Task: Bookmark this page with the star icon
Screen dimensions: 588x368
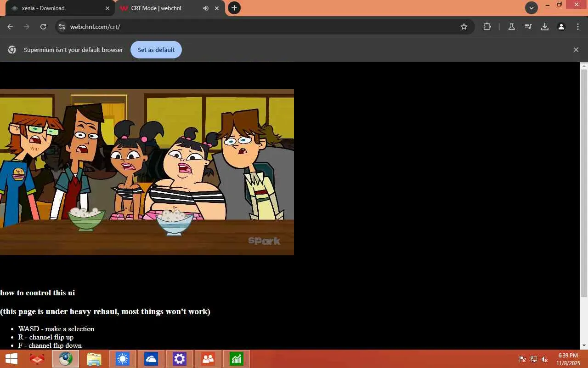Action: pyautogui.click(x=464, y=27)
